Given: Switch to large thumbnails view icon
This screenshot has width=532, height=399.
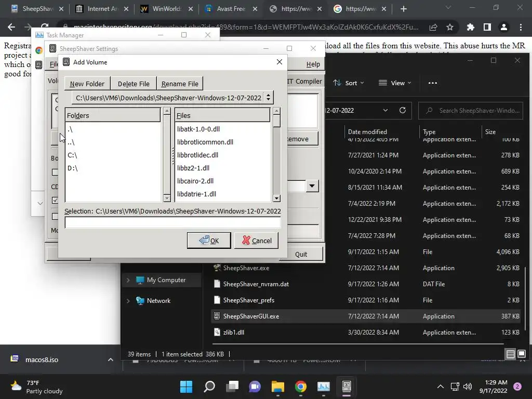Looking at the screenshot, I should pyautogui.click(x=522, y=354).
